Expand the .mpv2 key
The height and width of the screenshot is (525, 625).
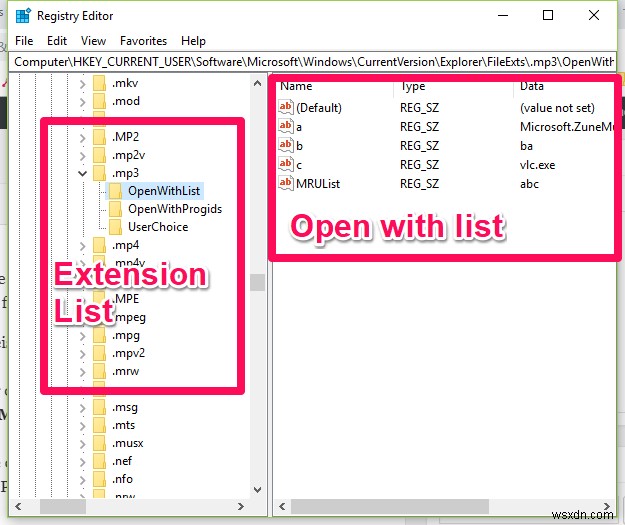click(x=83, y=354)
